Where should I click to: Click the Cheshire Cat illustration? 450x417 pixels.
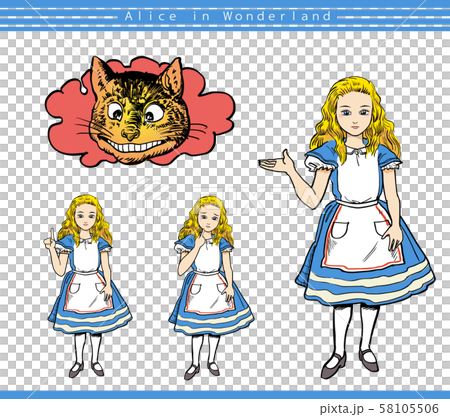pyautogui.click(x=140, y=111)
